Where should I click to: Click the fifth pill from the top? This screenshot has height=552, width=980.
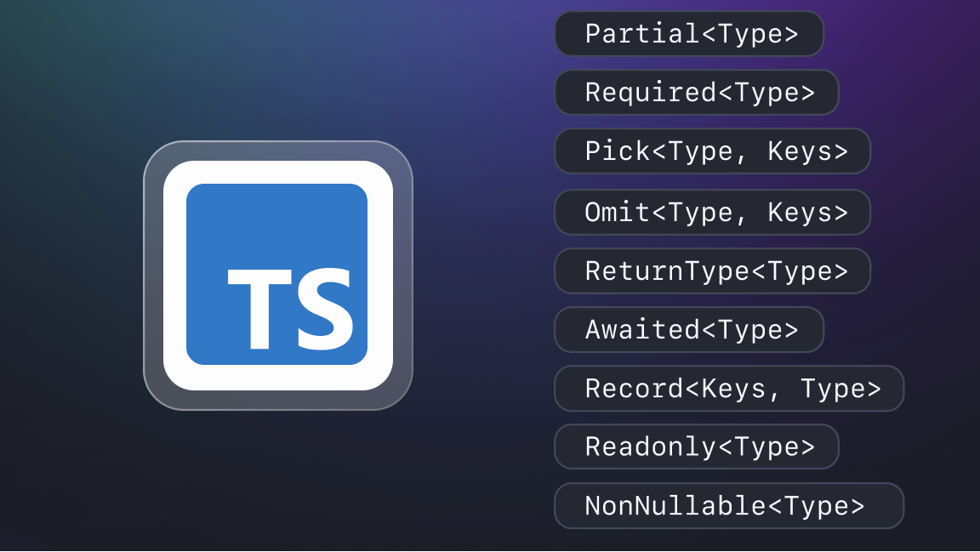(x=712, y=270)
